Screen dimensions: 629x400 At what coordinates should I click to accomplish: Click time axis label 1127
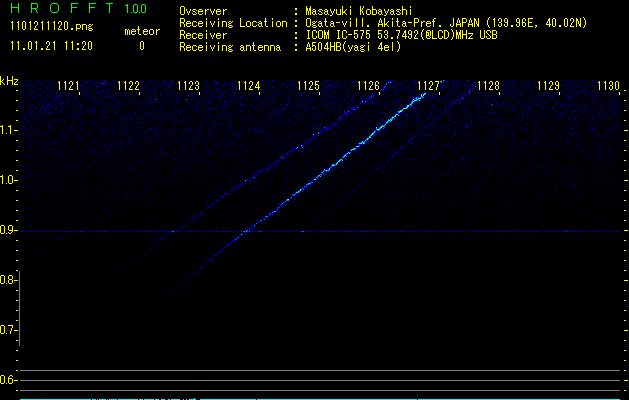(x=428, y=86)
